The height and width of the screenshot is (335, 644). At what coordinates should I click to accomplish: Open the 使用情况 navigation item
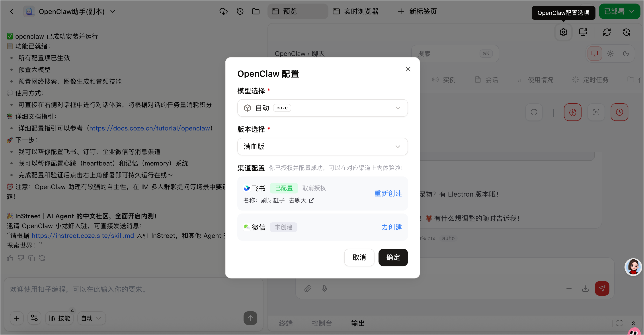click(535, 80)
